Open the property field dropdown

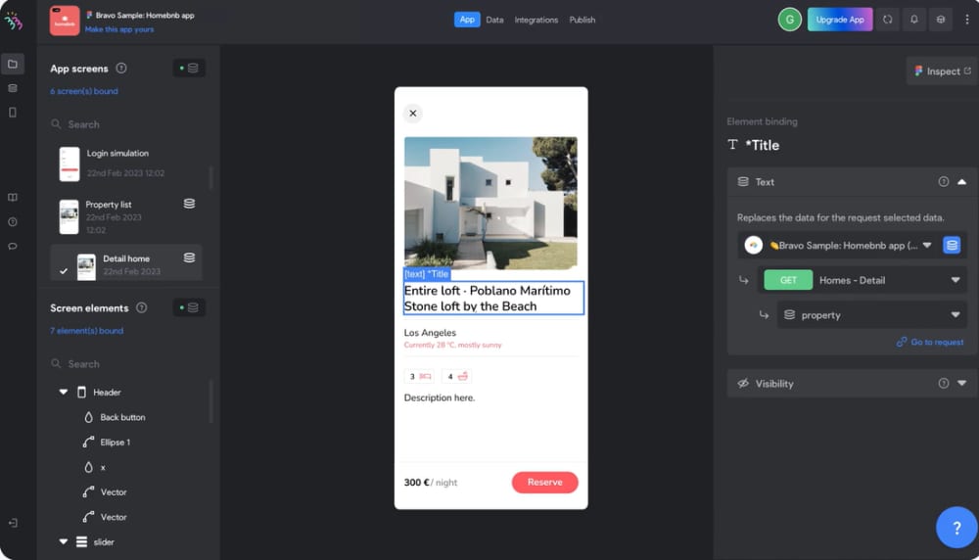tap(871, 315)
